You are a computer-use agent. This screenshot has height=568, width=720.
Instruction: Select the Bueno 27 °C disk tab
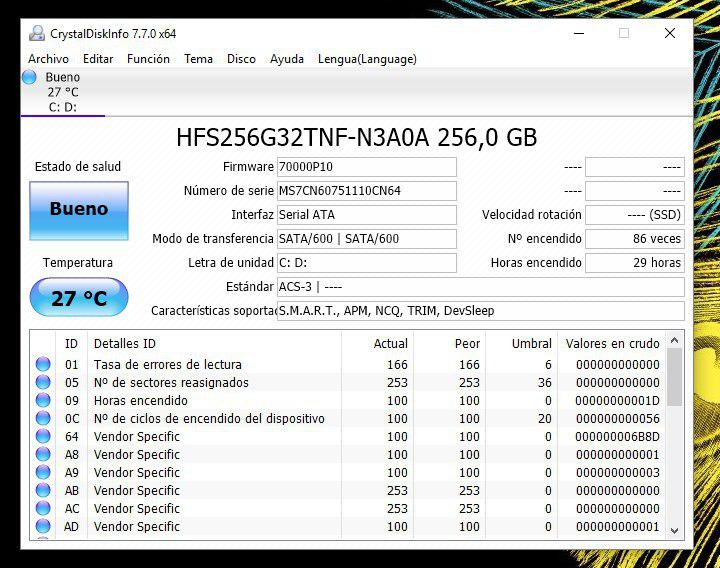[x=63, y=92]
